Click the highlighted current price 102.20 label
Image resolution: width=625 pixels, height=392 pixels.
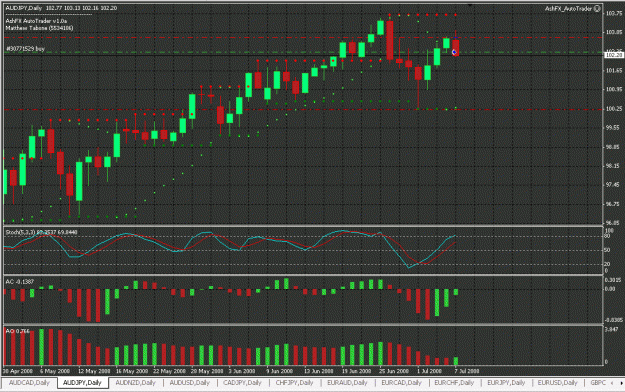[x=614, y=55]
